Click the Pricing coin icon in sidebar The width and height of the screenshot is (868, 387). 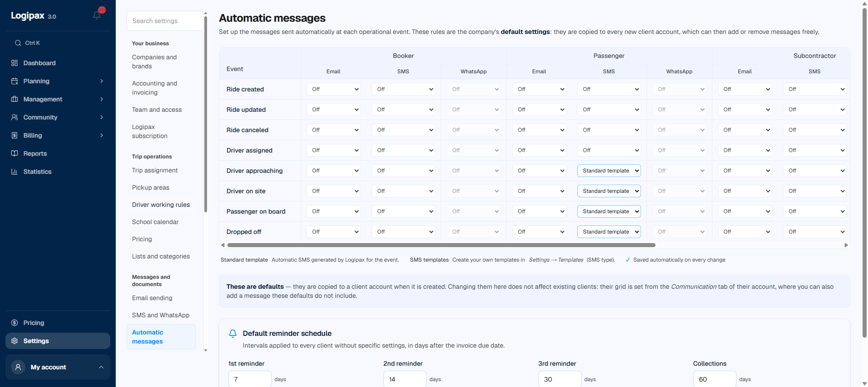click(x=14, y=323)
